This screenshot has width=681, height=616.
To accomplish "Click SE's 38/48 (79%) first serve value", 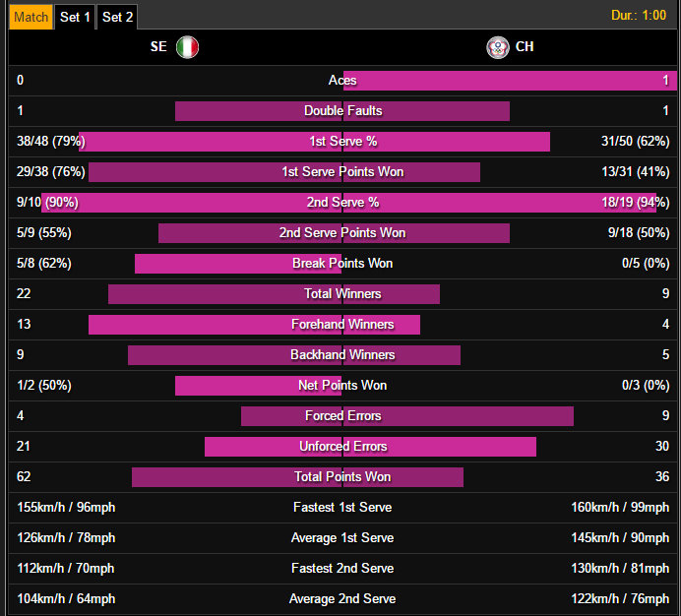I will click(51, 141).
